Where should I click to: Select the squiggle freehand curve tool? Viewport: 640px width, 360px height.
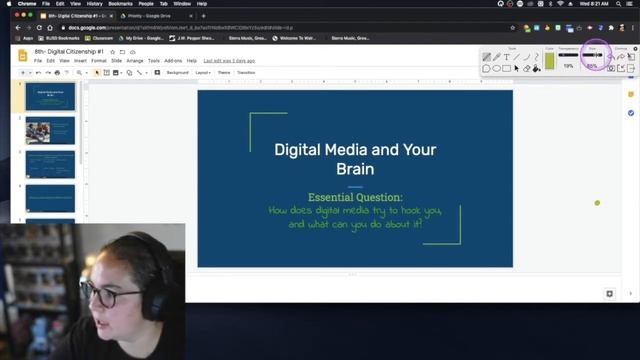536,57
